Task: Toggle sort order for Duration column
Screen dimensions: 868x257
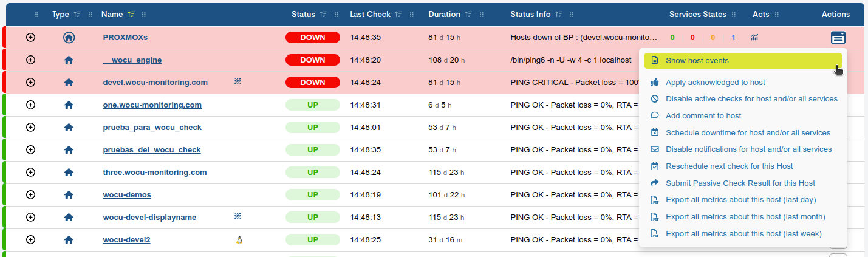Action: (468, 15)
